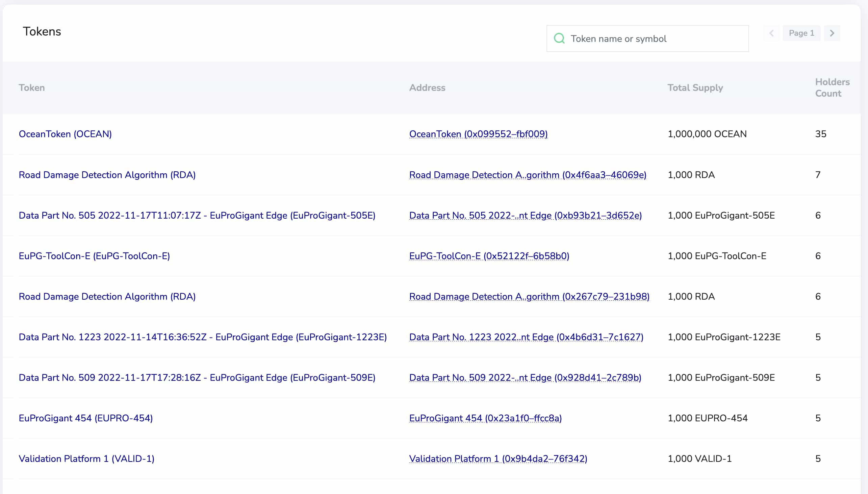Open address 0x4b6d31–7c1627 link
This screenshot has width=868, height=494.
coord(526,337)
